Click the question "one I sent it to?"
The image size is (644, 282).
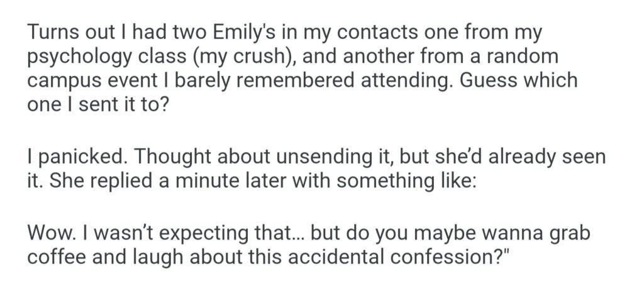[97, 105]
